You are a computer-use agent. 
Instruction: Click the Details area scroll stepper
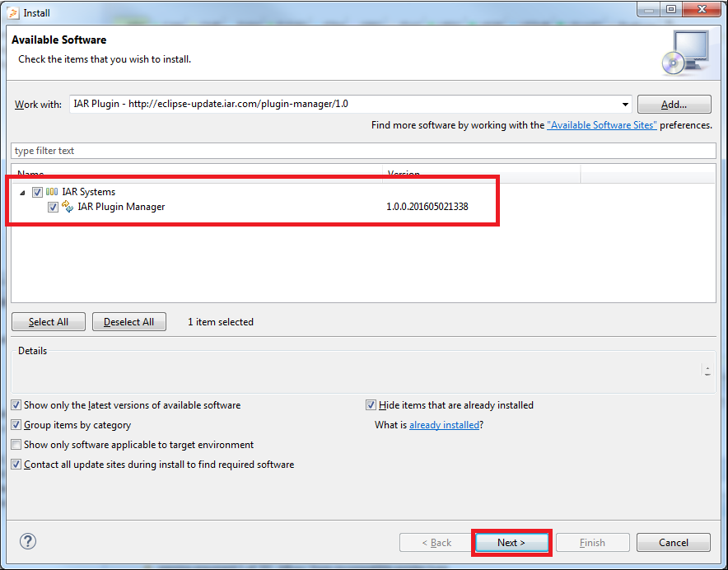(707, 371)
